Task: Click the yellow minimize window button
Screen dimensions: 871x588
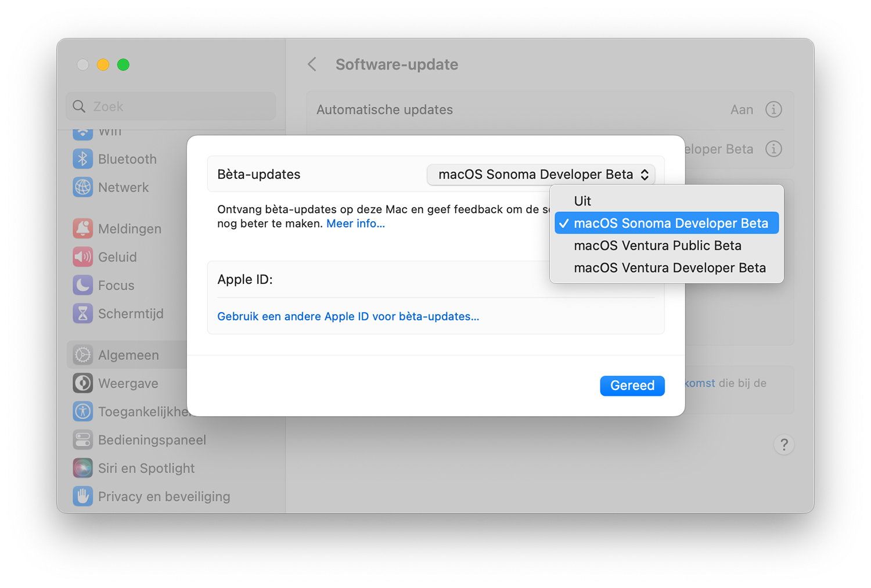Action: 103,64
